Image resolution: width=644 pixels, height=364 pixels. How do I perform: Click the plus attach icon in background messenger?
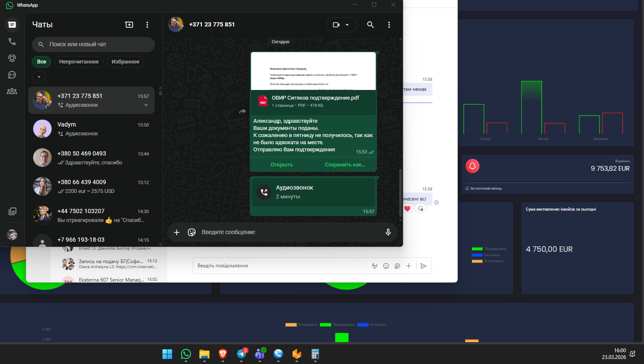[408, 266]
